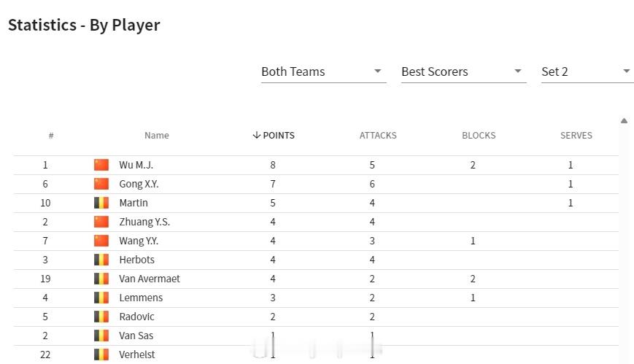Sort by the BLOCKS column header
This screenshot has height=364, width=634.
479,136
